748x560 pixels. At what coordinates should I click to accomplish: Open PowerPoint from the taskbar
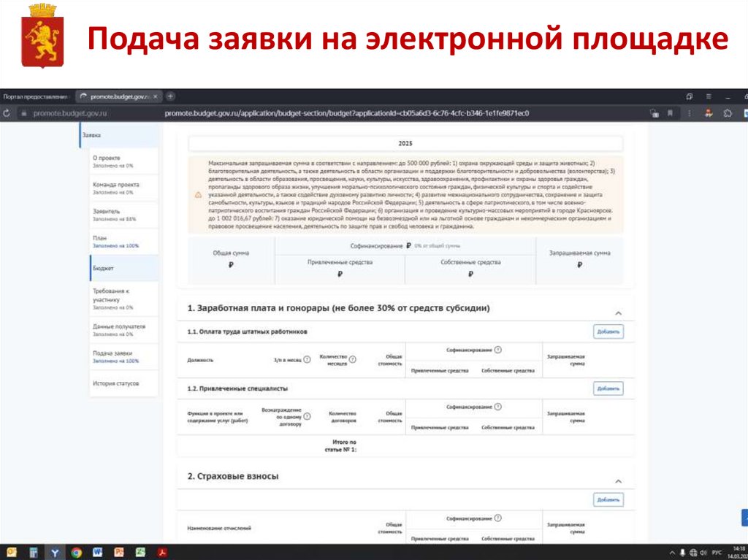tap(119, 553)
